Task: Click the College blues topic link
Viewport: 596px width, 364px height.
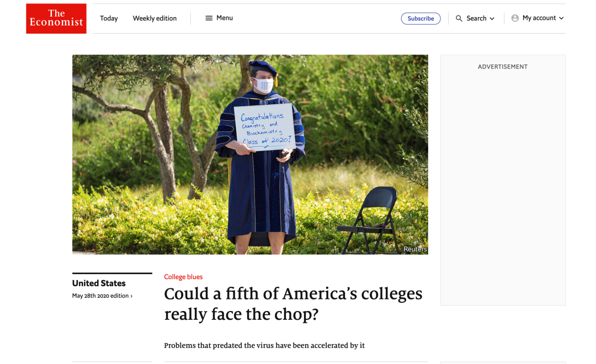Action: tap(183, 277)
